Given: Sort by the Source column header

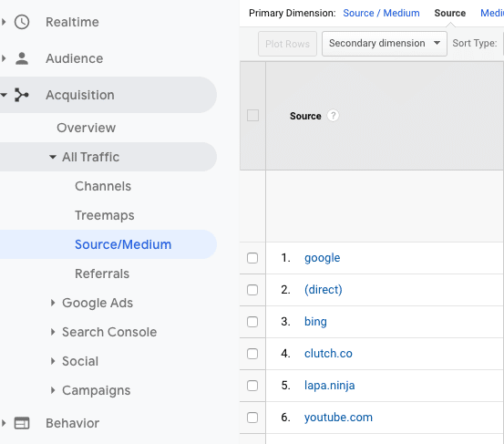Looking at the screenshot, I should coord(305,116).
